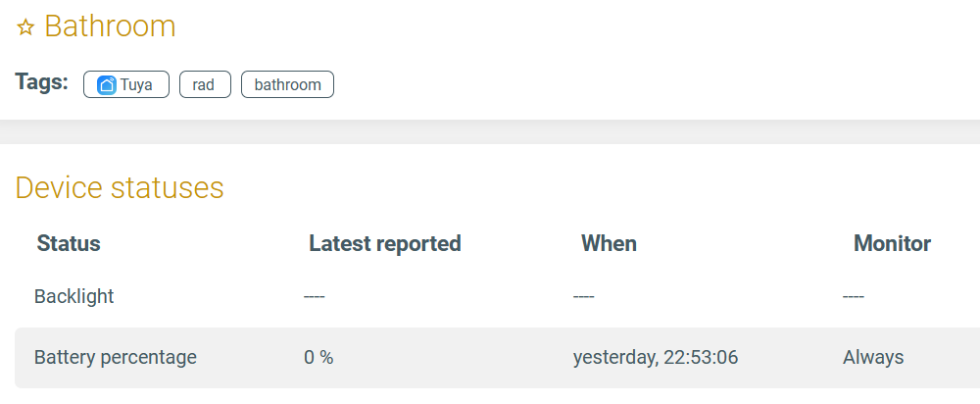This screenshot has height=404, width=980.
Task: Click the When column header
Action: point(609,243)
